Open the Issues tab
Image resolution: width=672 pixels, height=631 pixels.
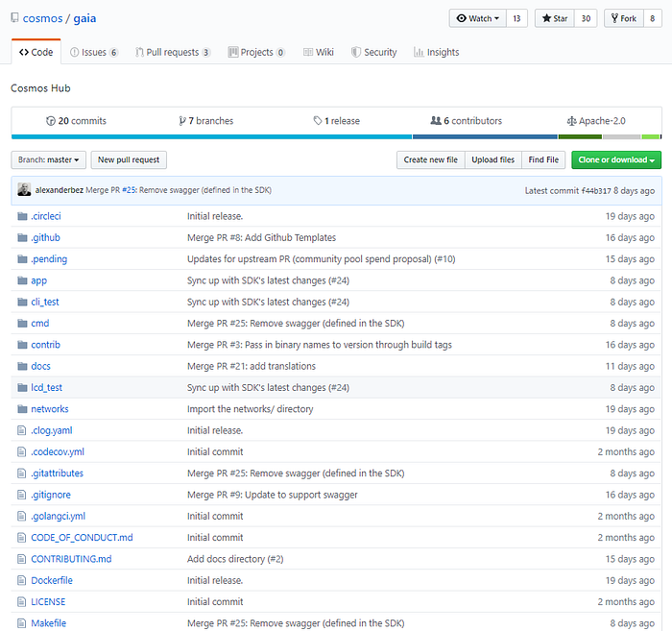(93, 52)
